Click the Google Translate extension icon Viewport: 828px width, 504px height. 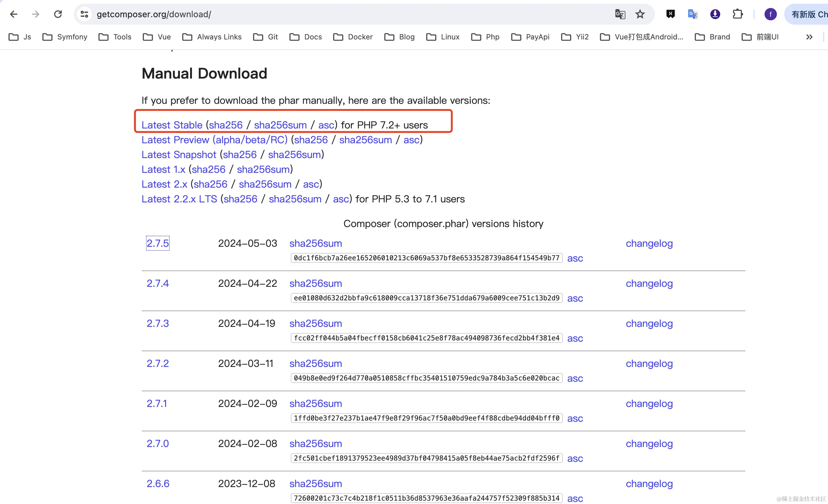[692, 14]
